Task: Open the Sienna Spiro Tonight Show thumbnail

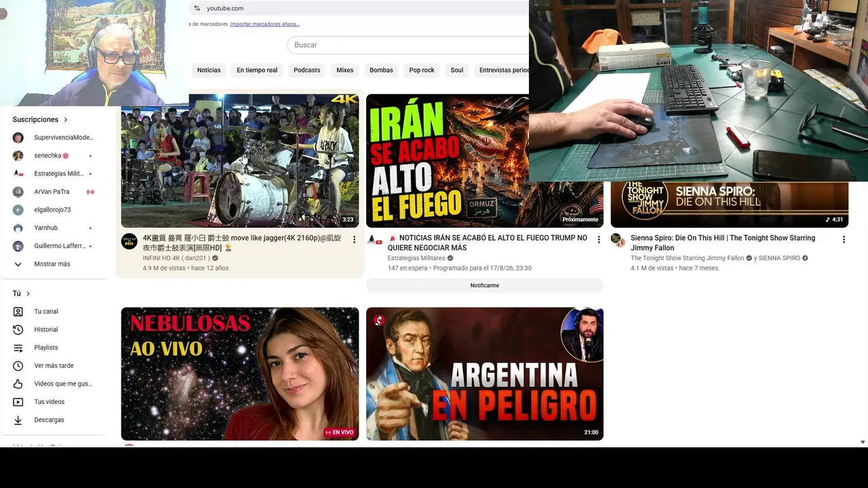Action: coord(730,205)
